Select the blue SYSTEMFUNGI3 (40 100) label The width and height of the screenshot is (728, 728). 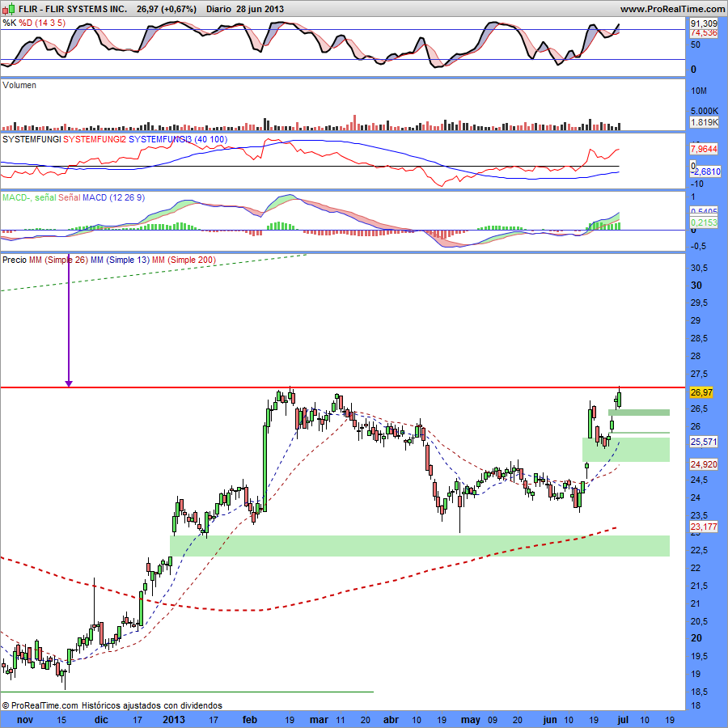178,139
